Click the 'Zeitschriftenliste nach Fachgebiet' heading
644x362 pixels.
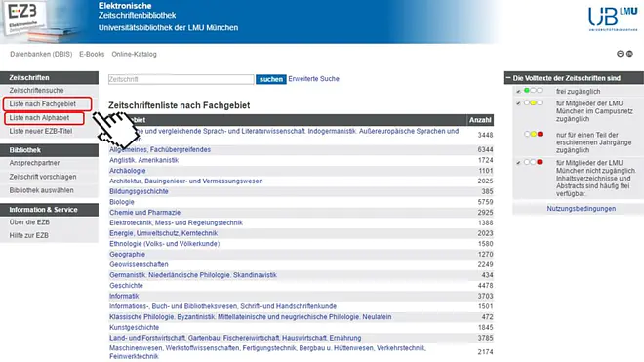coord(180,105)
